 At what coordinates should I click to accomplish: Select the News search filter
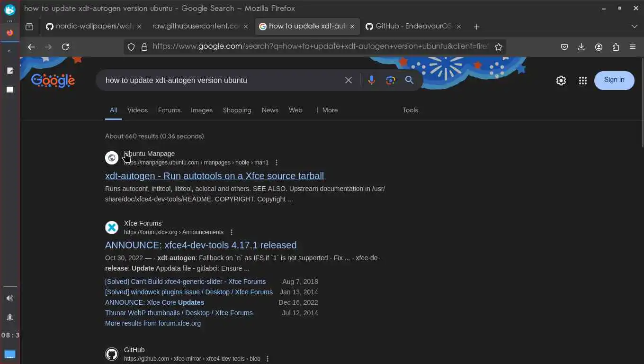[x=270, y=110]
